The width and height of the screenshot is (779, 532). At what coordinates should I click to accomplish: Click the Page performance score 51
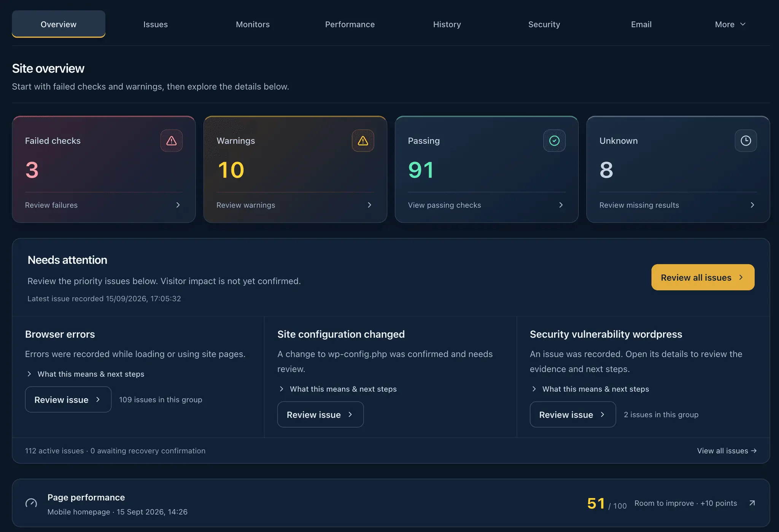click(596, 503)
